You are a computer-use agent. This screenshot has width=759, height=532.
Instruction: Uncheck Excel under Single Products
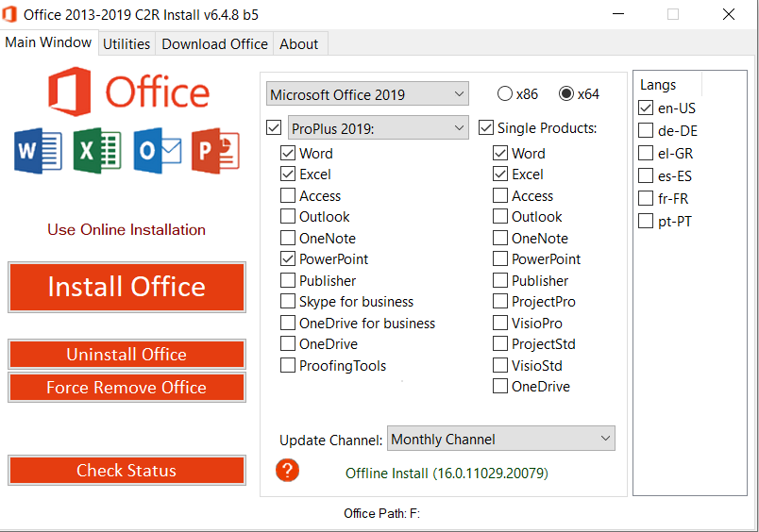pyautogui.click(x=500, y=175)
